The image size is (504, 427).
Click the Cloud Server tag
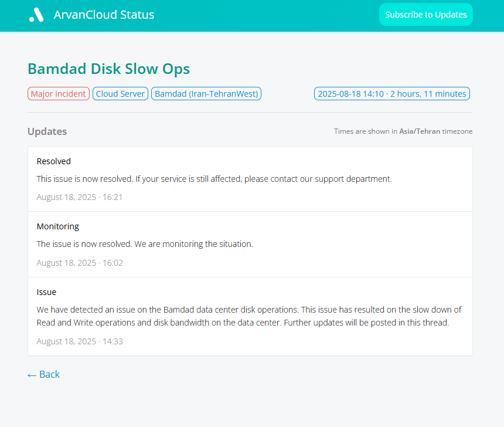pyautogui.click(x=120, y=94)
